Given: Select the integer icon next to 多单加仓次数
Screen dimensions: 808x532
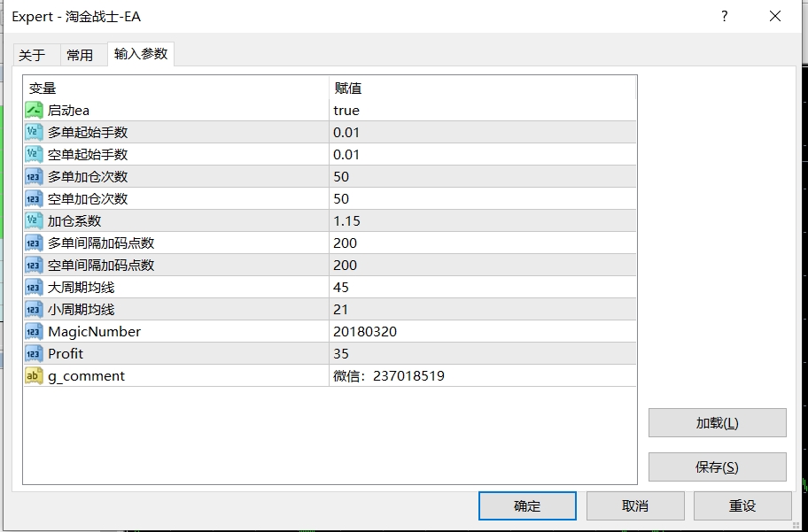Looking at the screenshot, I should [x=35, y=176].
